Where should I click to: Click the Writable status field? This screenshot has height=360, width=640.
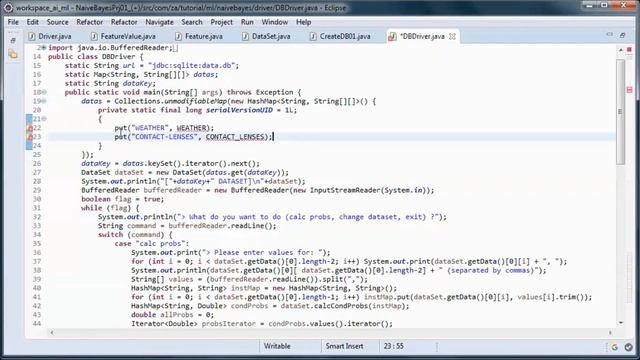pos(277,346)
